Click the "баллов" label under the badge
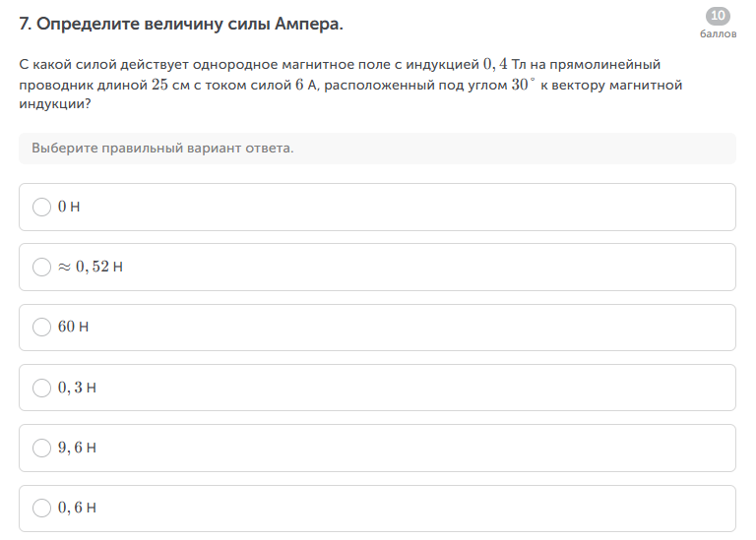The image size is (756, 540). (718, 33)
